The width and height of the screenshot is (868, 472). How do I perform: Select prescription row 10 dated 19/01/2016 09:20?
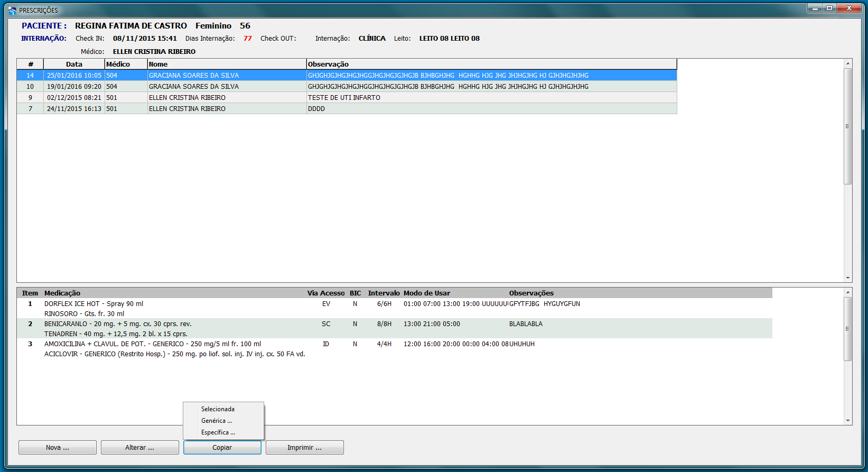[x=347, y=87]
